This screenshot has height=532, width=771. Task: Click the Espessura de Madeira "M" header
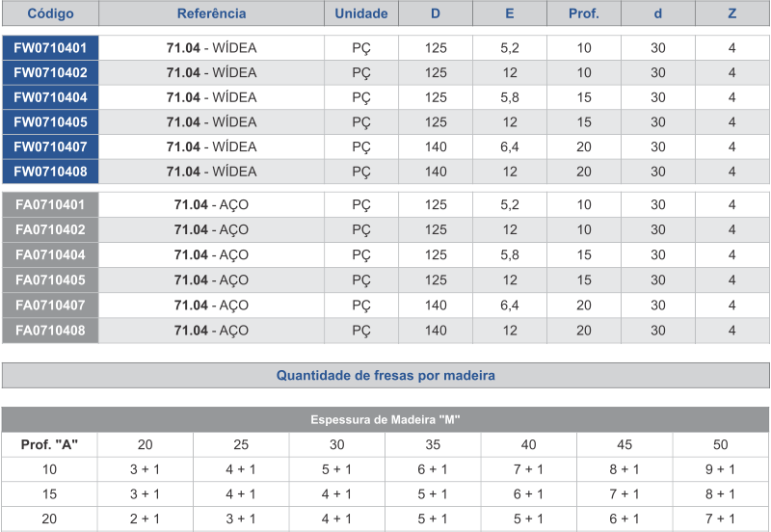tap(385, 419)
